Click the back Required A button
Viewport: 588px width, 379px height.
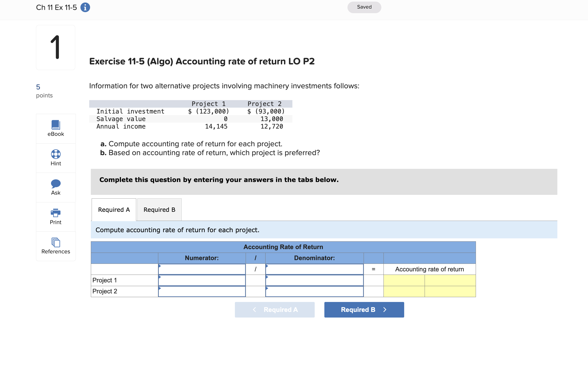coord(275,309)
